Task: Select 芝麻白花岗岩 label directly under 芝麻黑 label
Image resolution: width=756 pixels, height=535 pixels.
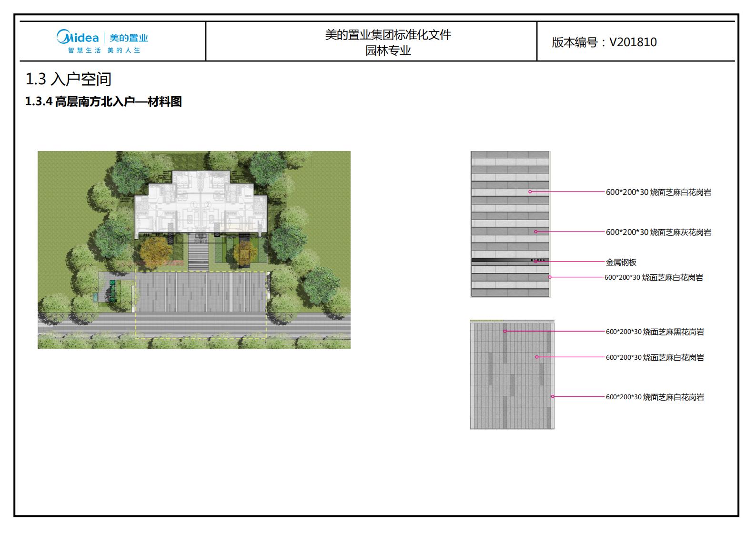Action: click(x=655, y=357)
